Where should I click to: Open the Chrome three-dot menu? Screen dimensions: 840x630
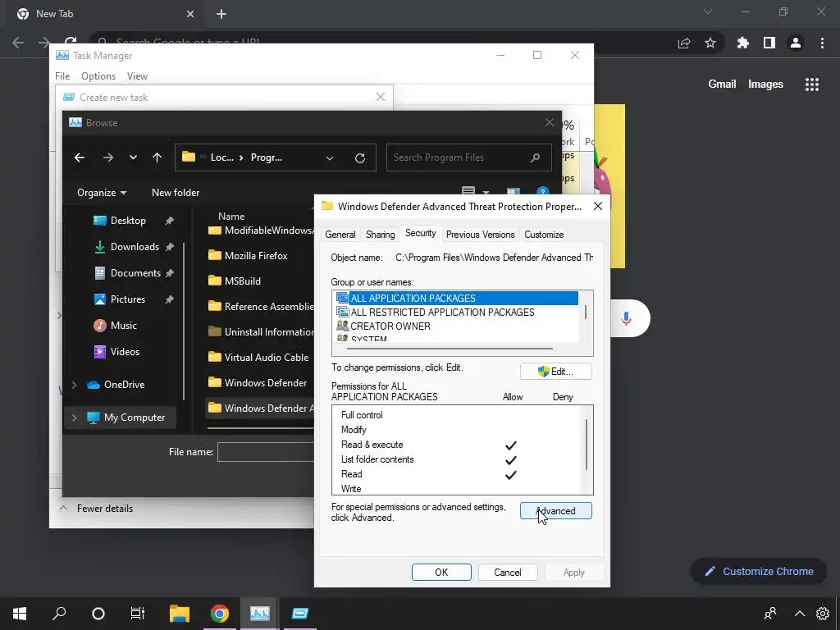click(x=822, y=43)
